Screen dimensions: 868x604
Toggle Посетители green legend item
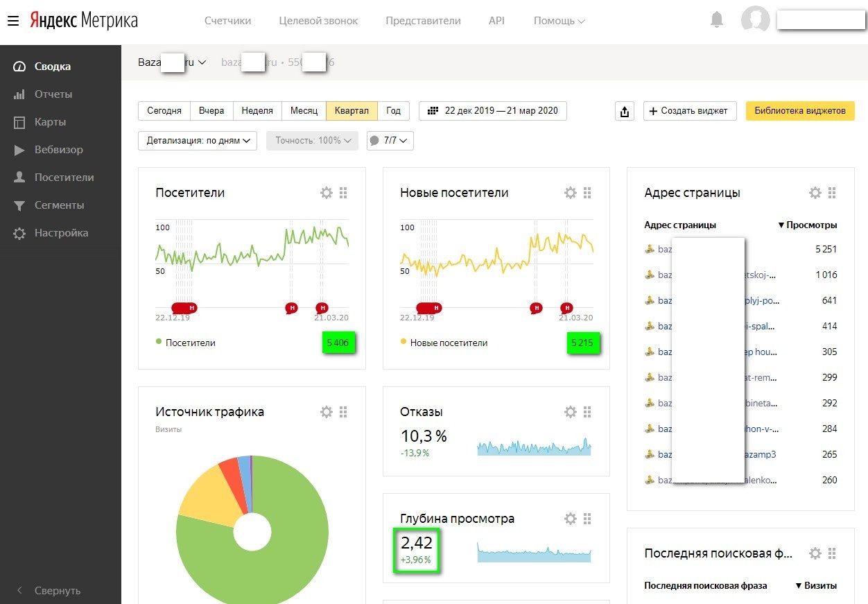tap(186, 343)
